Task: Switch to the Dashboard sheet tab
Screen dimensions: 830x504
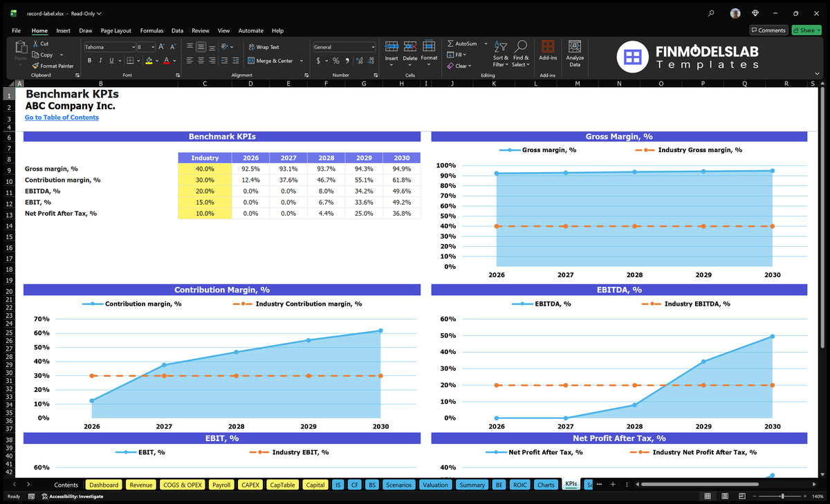Action: 104,485
